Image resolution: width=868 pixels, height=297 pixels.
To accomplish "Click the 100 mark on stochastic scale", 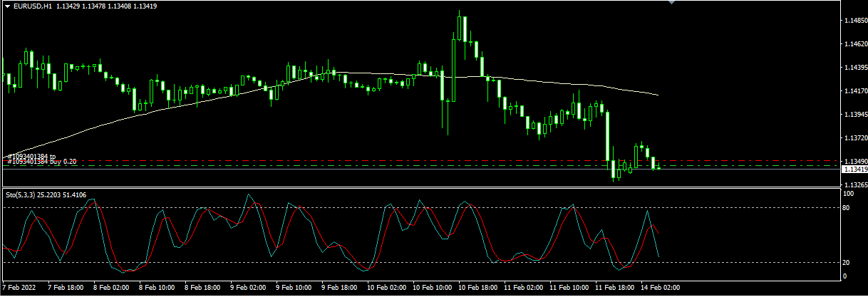I will coord(849,193).
